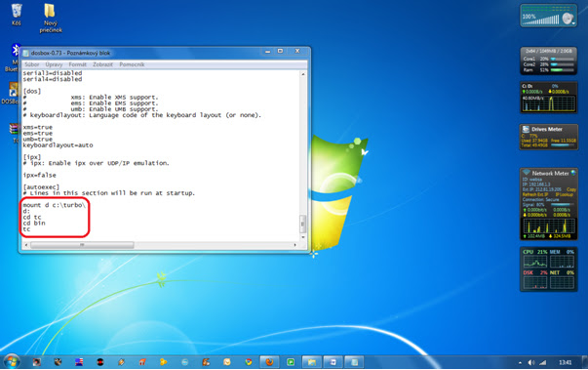Click the 'serial4=disabled' line
Screen dimensions: 588x370
pos(52,79)
